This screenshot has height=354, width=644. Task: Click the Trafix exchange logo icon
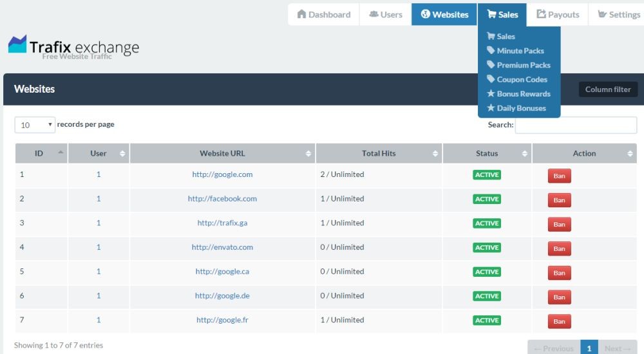[17, 44]
